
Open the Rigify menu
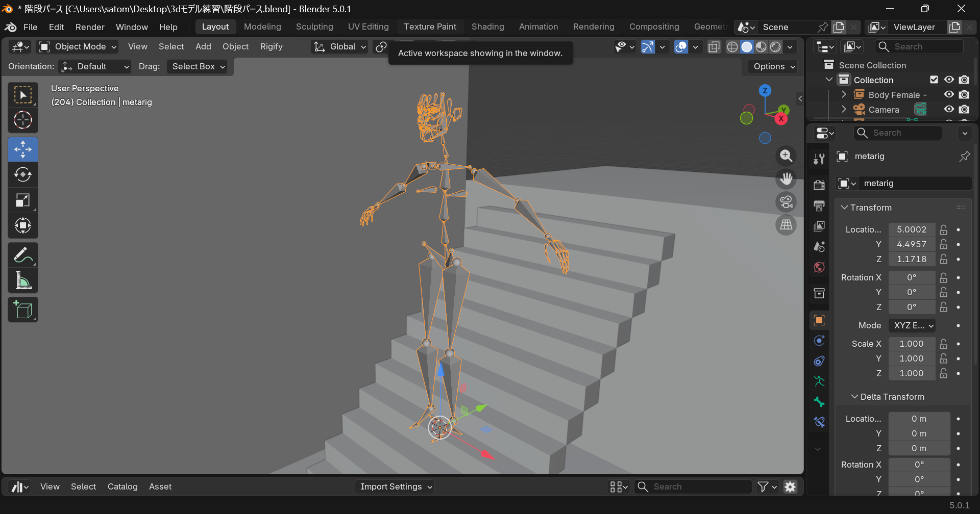point(271,46)
